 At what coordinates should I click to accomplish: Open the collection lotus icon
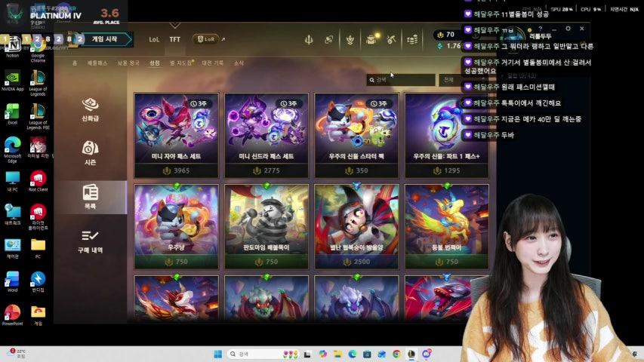350,39
